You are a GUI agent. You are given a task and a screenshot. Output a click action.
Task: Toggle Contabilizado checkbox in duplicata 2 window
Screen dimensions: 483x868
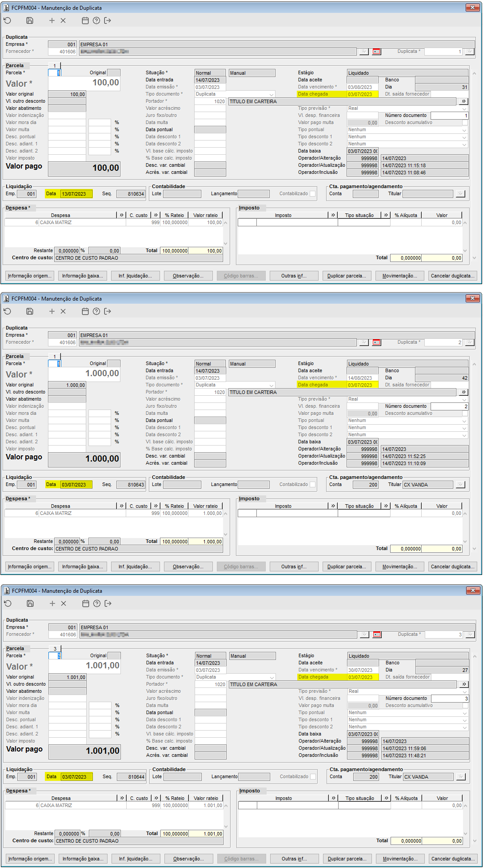click(x=313, y=485)
